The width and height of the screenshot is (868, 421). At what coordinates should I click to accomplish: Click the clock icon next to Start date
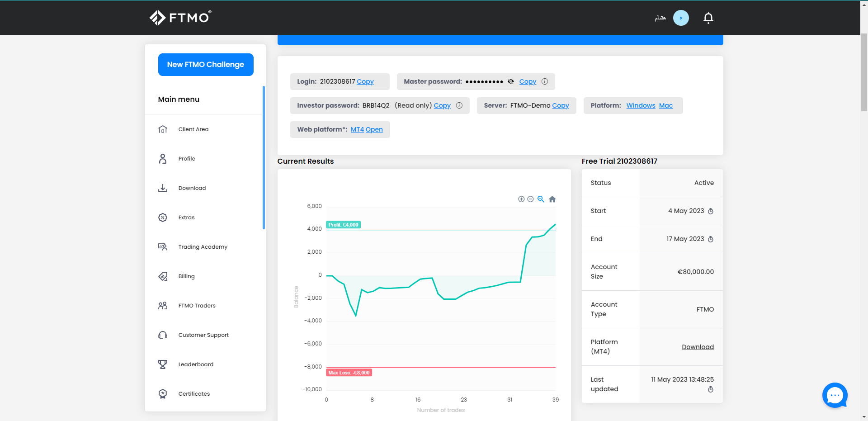point(711,211)
